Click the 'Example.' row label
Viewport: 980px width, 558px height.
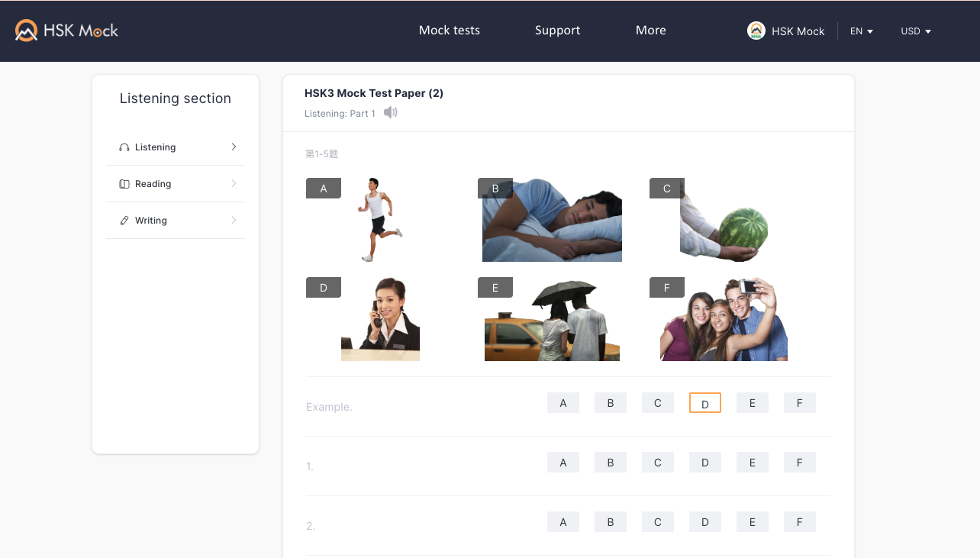click(x=329, y=407)
